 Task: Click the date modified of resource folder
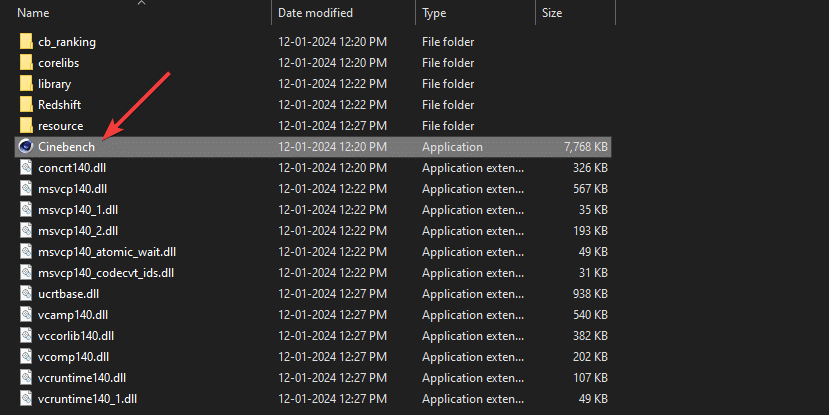pyautogui.click(x=333, y=126)
